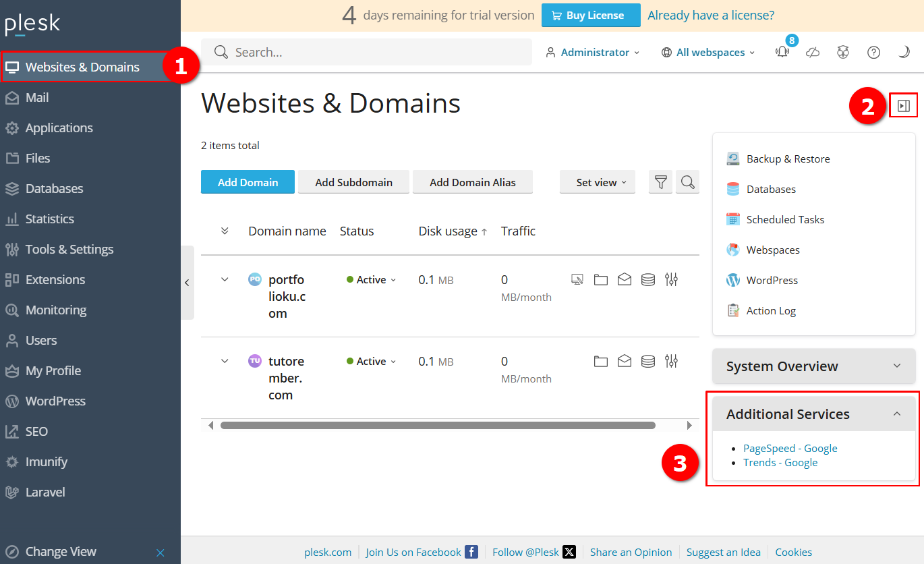Screen dimensions: 924x564
Task: Click the Search input field
Action: (x=366, y=52)
